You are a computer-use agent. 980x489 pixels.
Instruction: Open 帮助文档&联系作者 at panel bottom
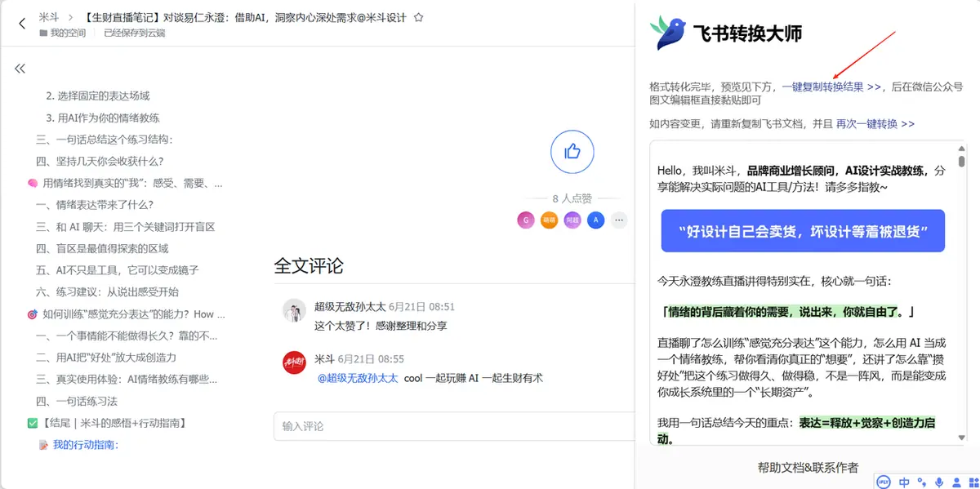tap(808, 468)
